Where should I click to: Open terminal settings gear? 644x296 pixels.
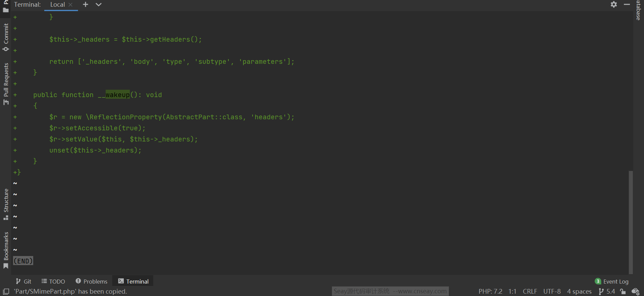click(x=613, y=4)
